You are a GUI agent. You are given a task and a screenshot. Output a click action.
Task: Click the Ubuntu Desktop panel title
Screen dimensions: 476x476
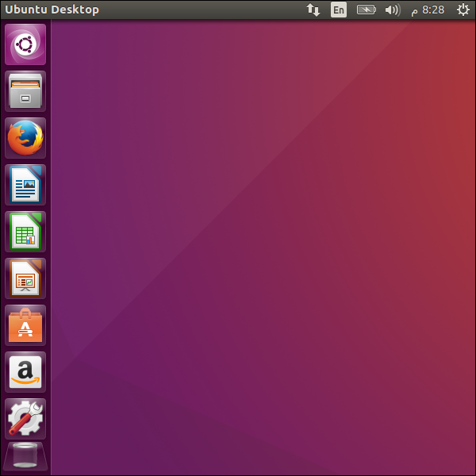coord(52,10)
